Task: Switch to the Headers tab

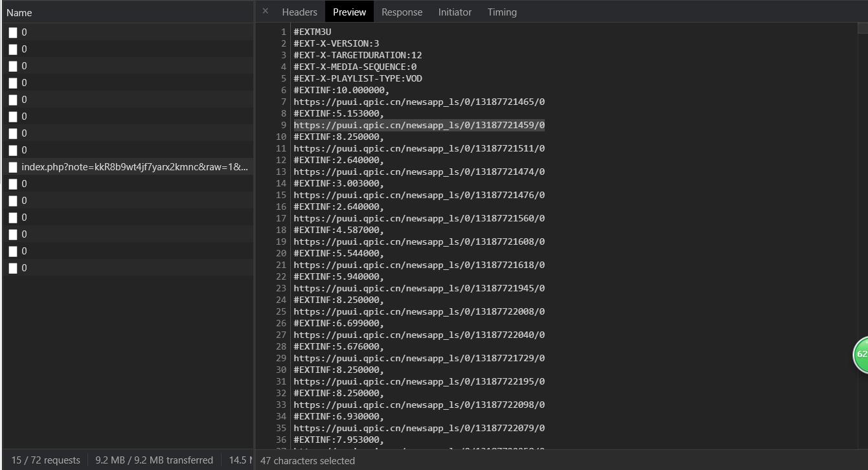Action: (299, 12)
